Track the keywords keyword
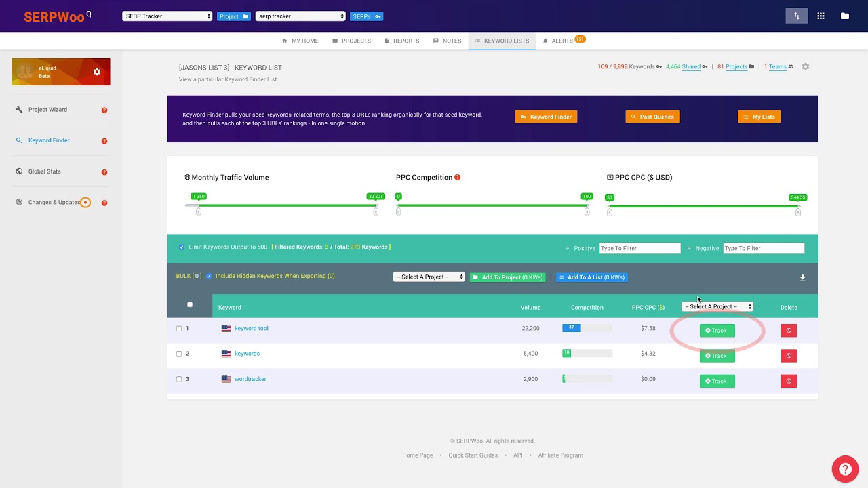The height and width of the screenshot is (488, 868). (717, 356)
